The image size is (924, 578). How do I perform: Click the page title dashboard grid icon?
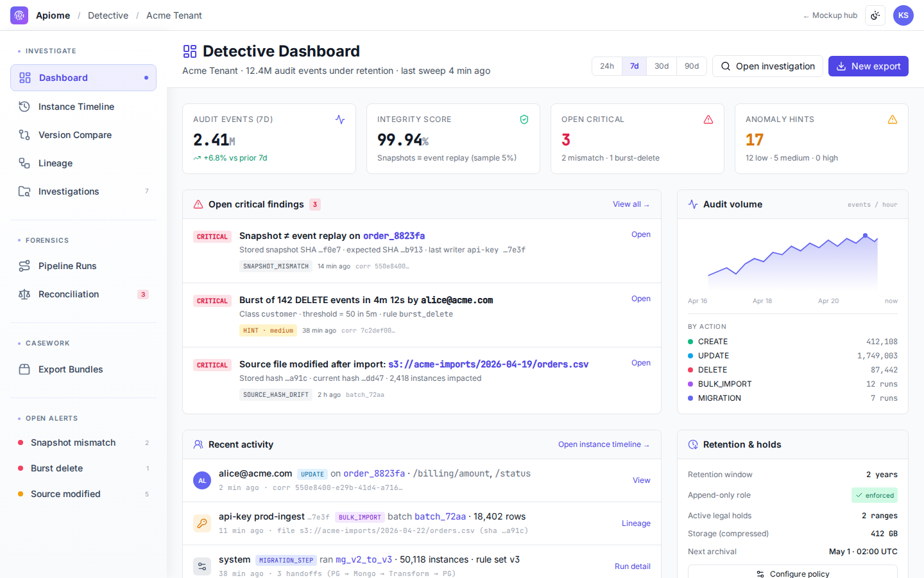click(x=190, y=51)
